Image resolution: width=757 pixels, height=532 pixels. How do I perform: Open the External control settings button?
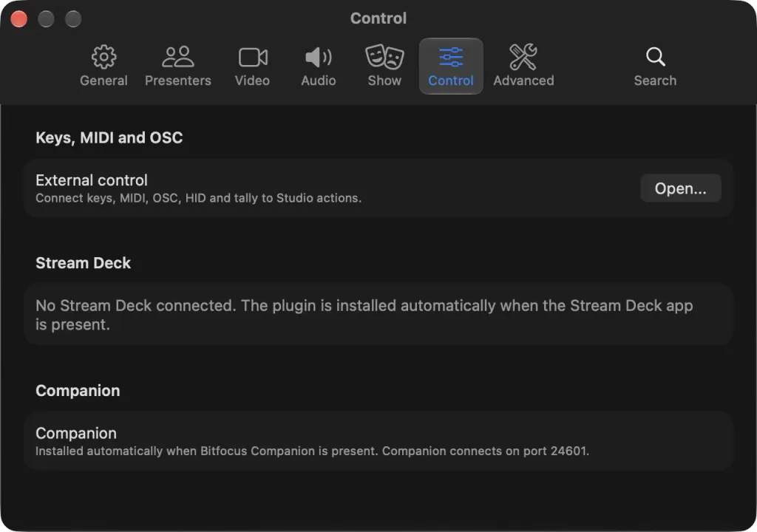tap(681, 188)
